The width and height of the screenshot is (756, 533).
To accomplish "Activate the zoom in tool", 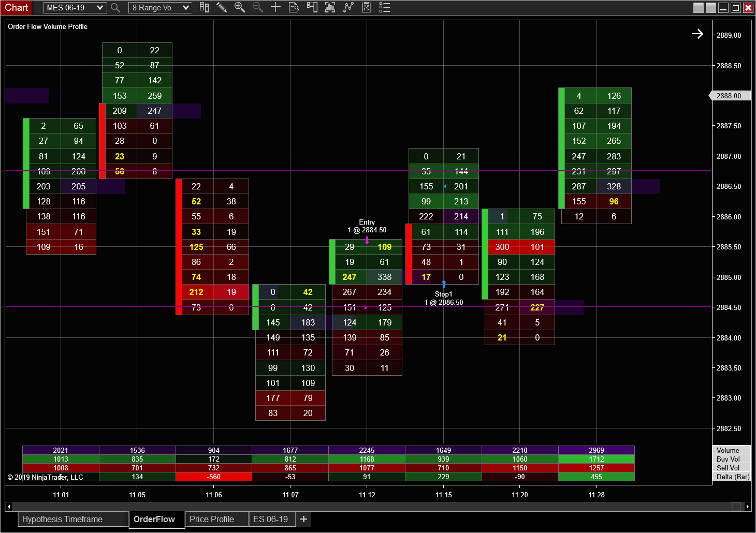I will tap(239, 8).
